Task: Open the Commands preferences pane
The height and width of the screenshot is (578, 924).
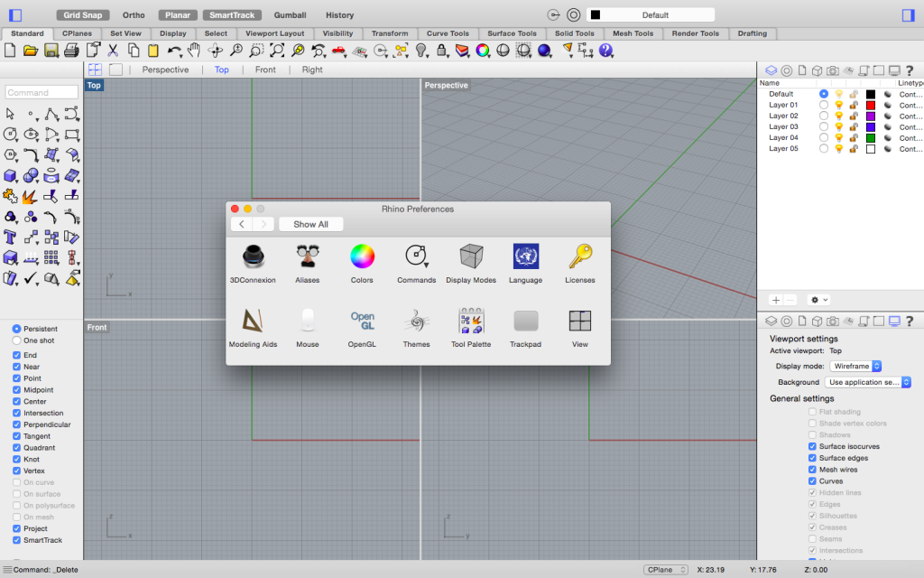Action: coord(416,263)
